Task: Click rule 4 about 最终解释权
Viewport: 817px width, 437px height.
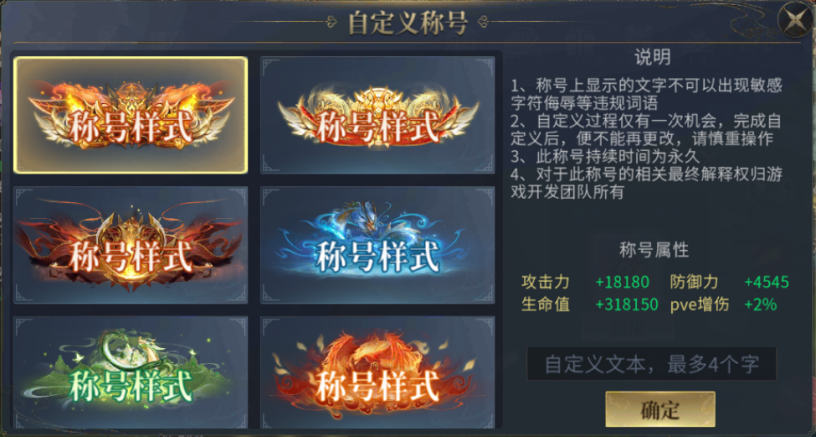Action: pyautogui.click(x=647, y=183)
